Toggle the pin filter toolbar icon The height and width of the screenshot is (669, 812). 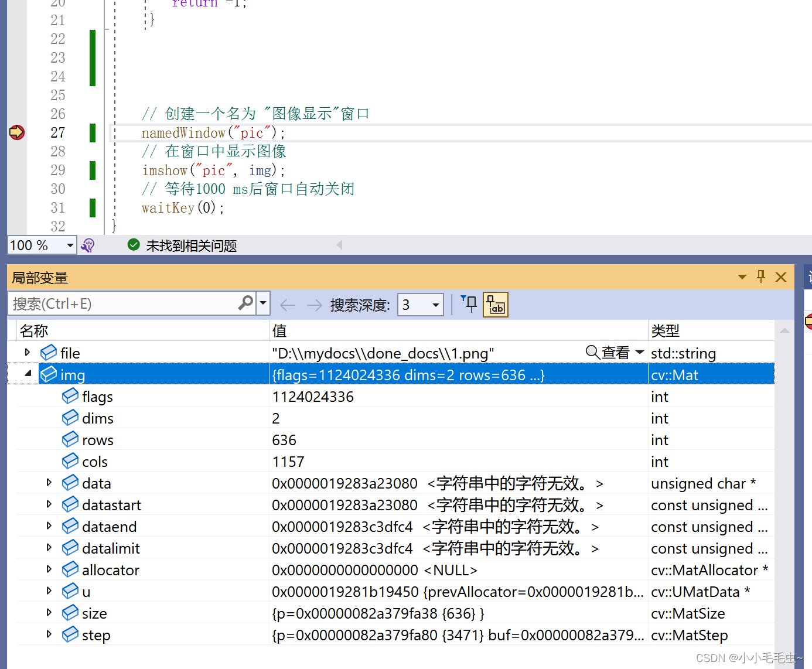click(469, 304)
